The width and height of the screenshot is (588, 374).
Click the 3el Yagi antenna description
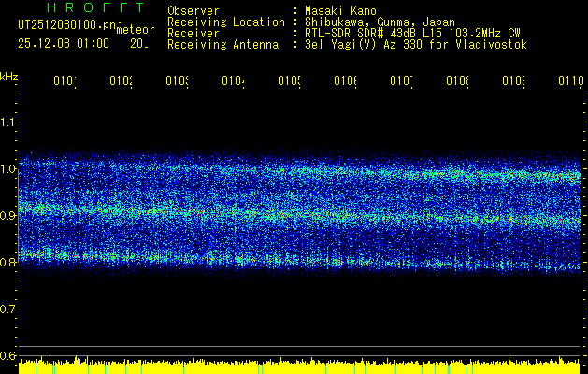416,44
